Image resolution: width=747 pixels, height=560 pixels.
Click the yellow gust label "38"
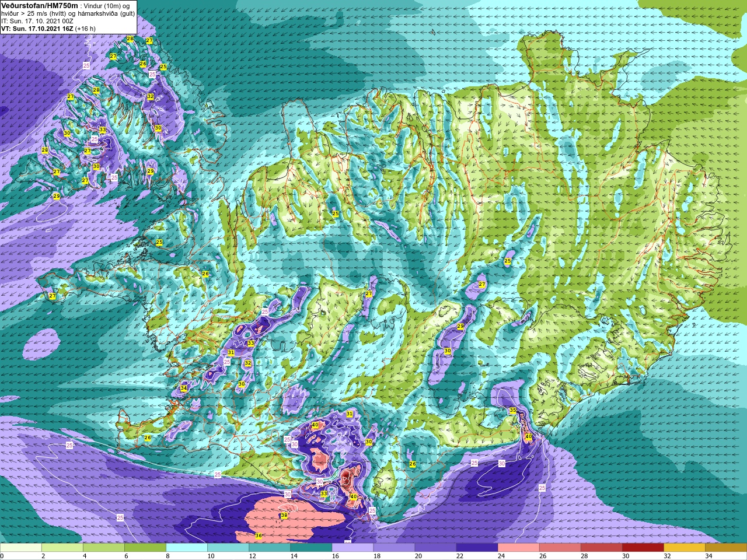pos(284,516)
